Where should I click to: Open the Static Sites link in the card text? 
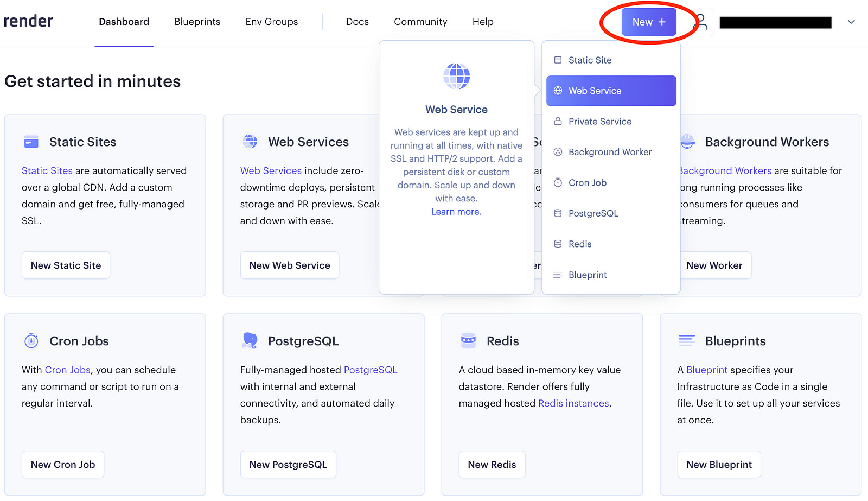point(47,170)
